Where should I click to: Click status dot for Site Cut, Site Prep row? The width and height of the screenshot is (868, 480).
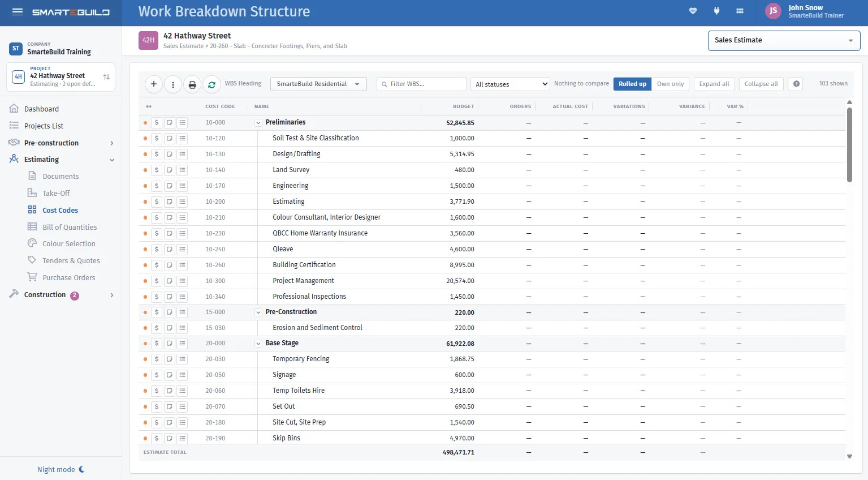(145, 423)
